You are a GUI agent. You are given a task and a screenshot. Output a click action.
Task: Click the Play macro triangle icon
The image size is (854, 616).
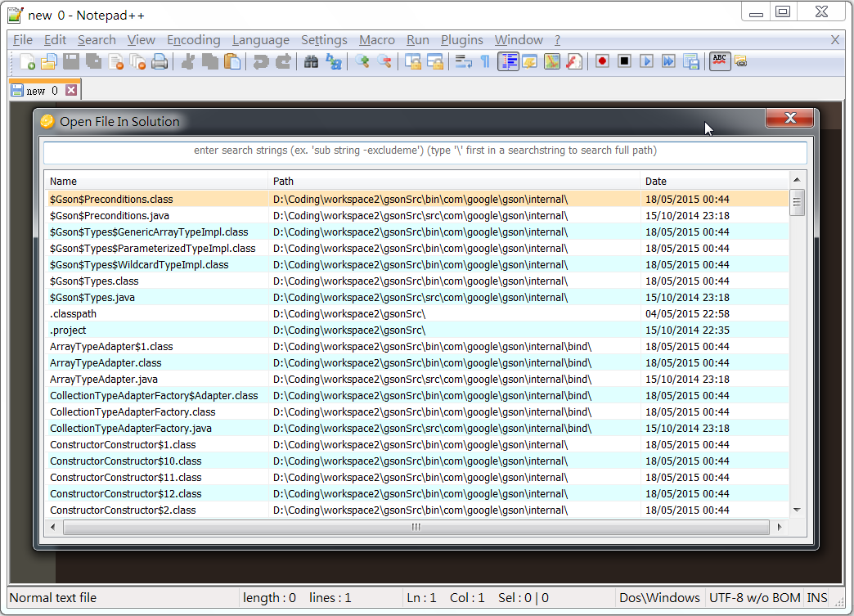pos(646,61)
